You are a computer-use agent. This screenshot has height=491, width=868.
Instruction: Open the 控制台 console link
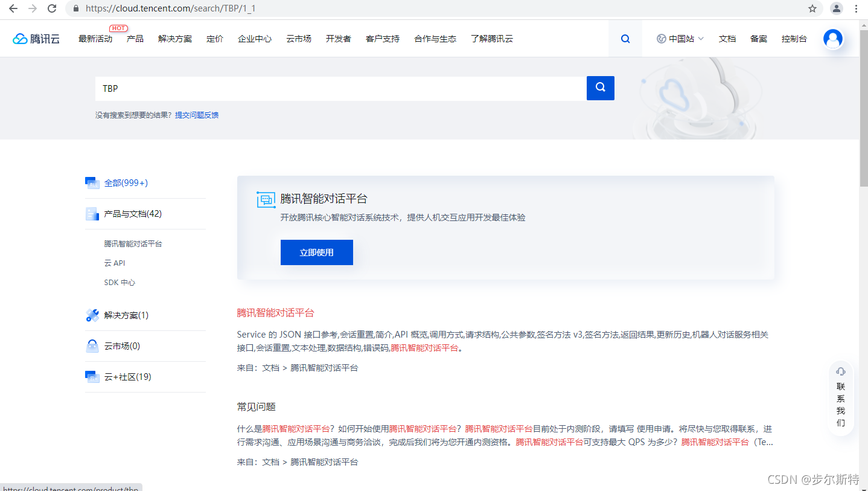794,39
